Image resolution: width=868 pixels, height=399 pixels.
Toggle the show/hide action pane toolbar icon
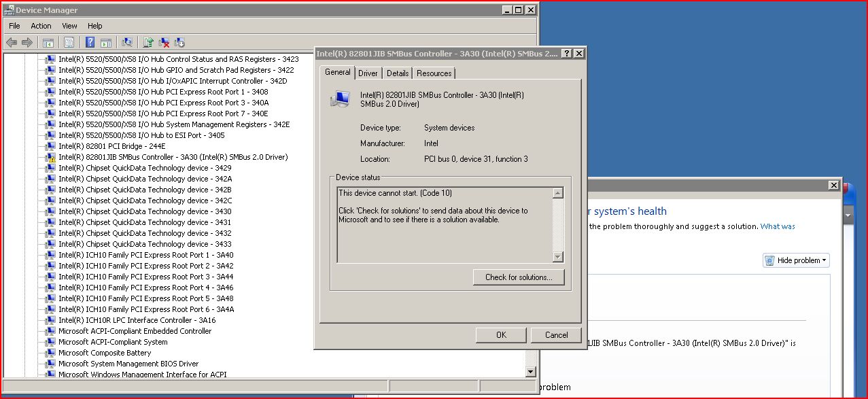click(x=105, y=42)
